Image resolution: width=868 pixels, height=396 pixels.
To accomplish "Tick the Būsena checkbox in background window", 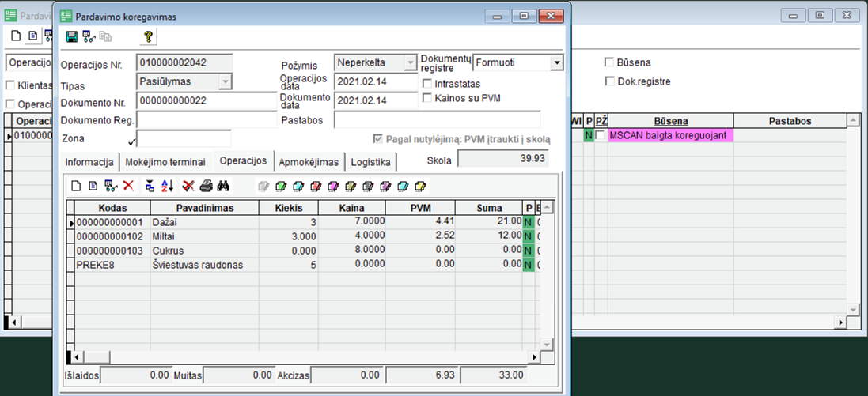I will [x=609, y=62].
